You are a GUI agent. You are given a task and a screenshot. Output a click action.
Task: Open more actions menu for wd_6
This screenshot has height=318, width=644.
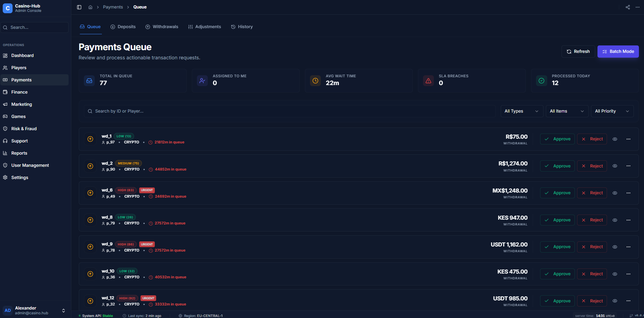click(628, 193)
